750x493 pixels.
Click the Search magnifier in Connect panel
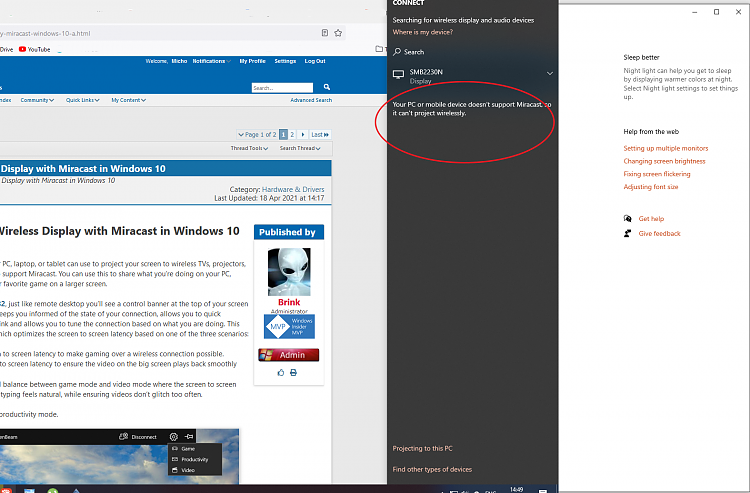(397, 52)
